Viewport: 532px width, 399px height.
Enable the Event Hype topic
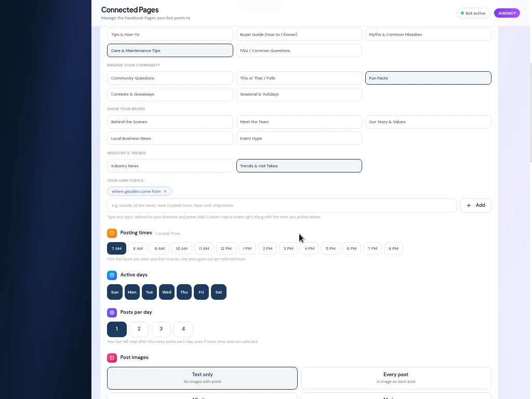pyautogui.click(x=299, y=138)
